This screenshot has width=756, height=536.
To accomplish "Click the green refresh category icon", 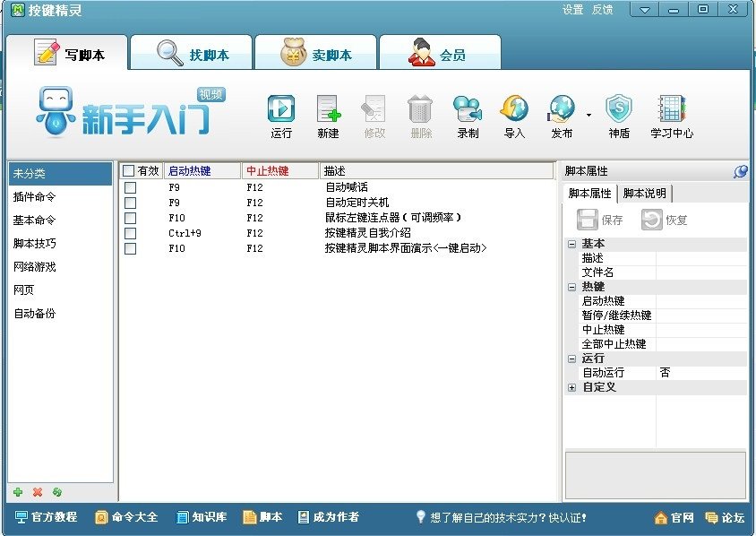I will coord(57,492).
